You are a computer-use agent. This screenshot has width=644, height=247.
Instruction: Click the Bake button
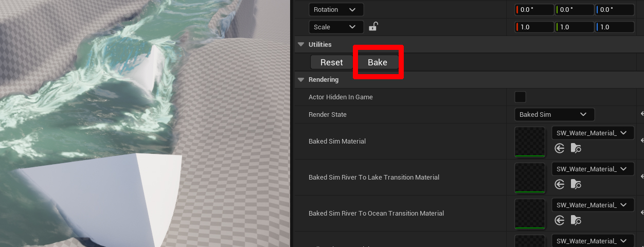377,62
